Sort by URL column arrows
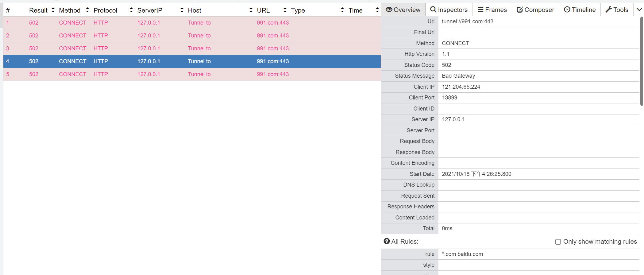This screenshot has width=644, height=275. click(x=285, y=10)
